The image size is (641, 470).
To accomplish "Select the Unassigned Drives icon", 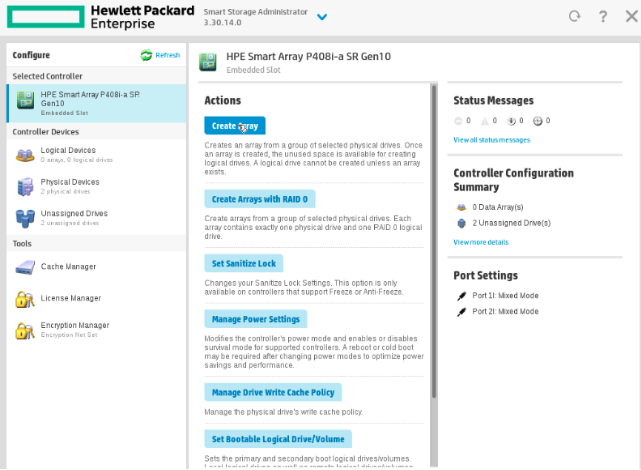I will (25, 218).
